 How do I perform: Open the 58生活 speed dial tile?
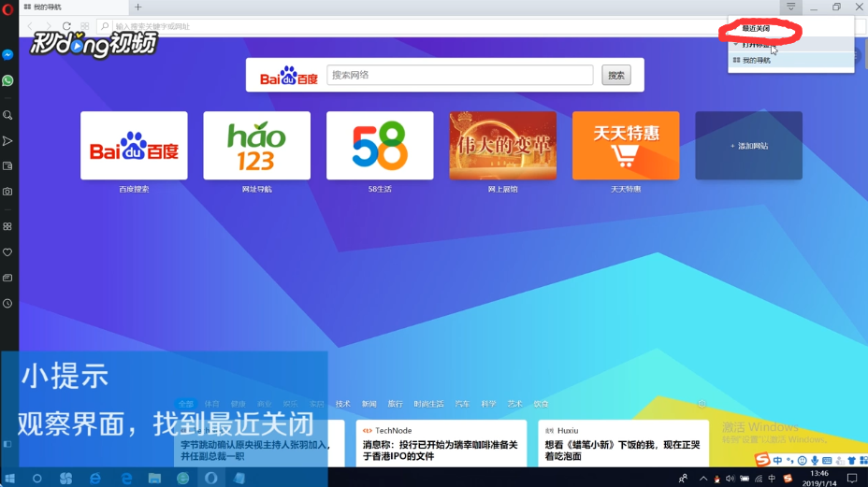point(380,146)
